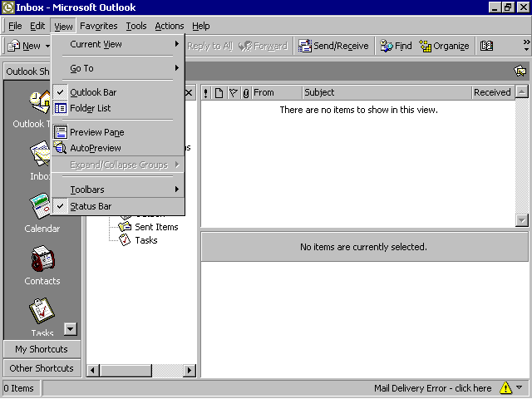
Task: Sort messages by Received column
Action: coord(493,92)
